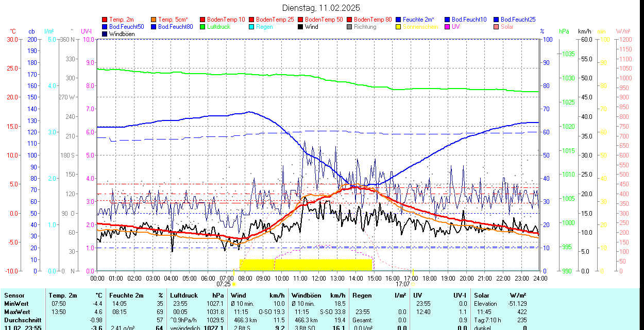Image resolution: width=644 pixels, height=330 pixels.
Task: Click the cyan Regen legend swatch
Action: pos(251,27)
